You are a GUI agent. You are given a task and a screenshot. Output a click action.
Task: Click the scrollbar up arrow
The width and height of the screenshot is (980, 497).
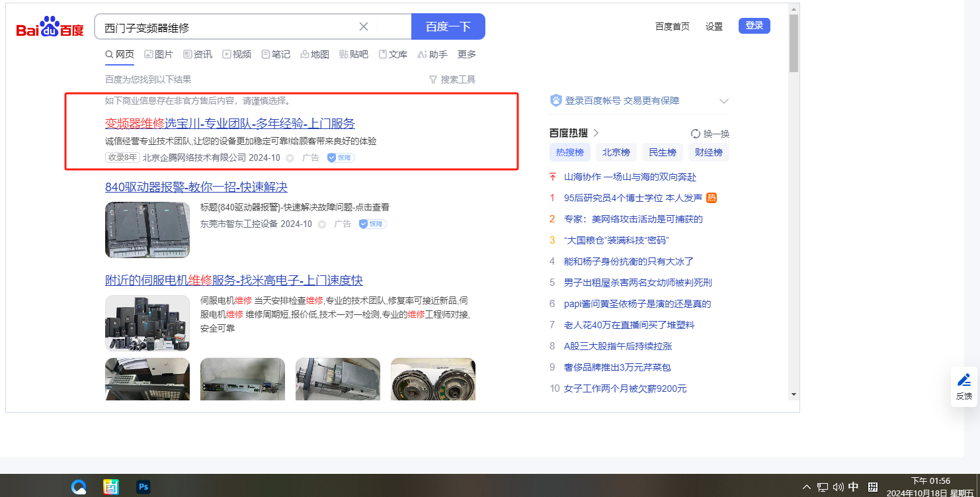794,9
